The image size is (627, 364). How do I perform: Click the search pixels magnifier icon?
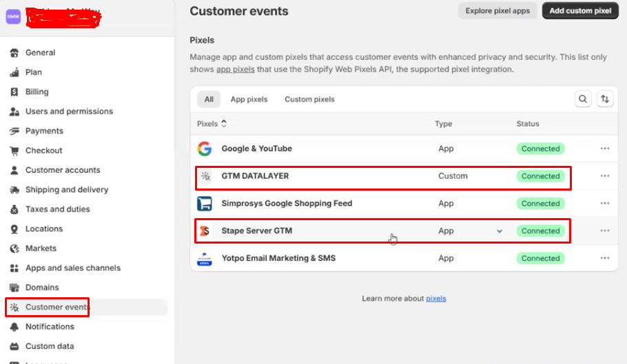(583, 99)
